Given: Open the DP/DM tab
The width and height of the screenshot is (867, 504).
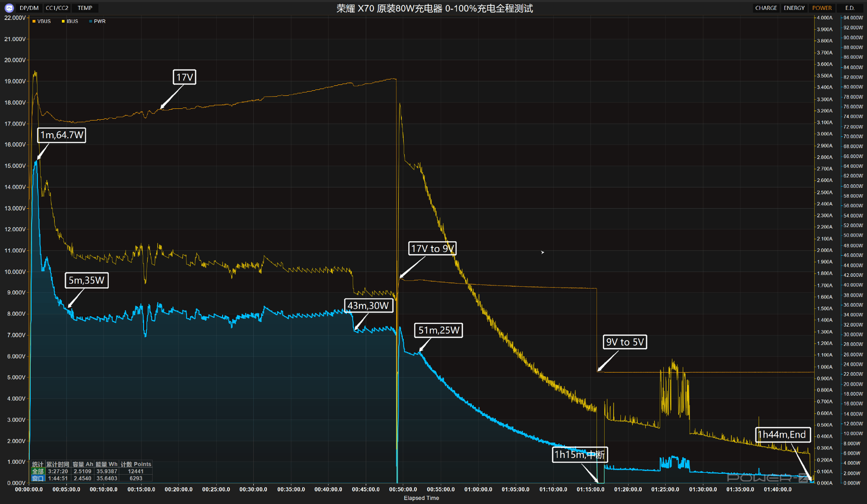Looking at the screenshot, I should (x=29, y=8).
